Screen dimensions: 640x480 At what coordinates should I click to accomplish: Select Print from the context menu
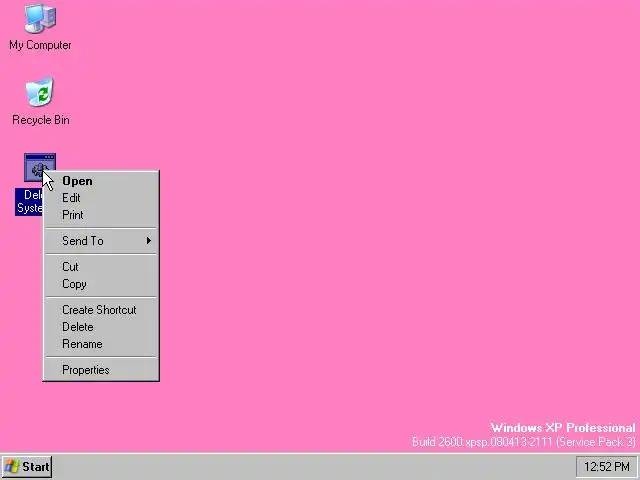[x=101, y=215]
